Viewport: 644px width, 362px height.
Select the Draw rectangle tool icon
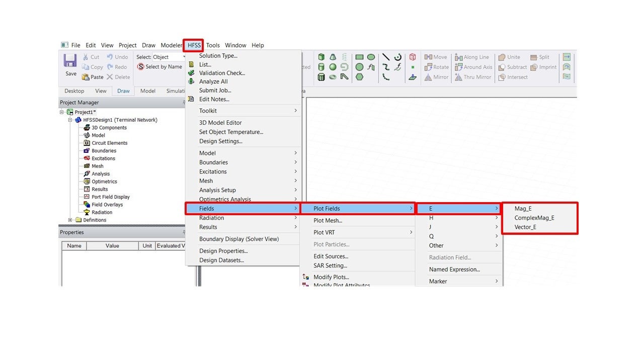pos(359,57)
